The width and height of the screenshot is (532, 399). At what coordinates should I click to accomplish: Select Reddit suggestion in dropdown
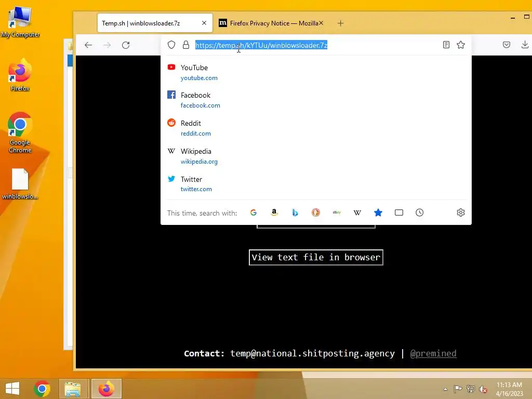click(316, 128)
